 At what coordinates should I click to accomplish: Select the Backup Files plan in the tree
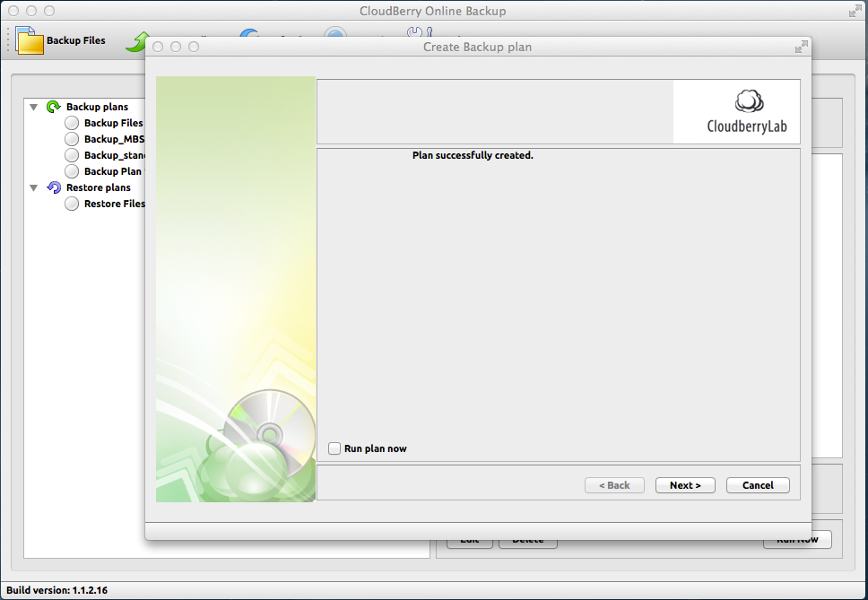113,123
